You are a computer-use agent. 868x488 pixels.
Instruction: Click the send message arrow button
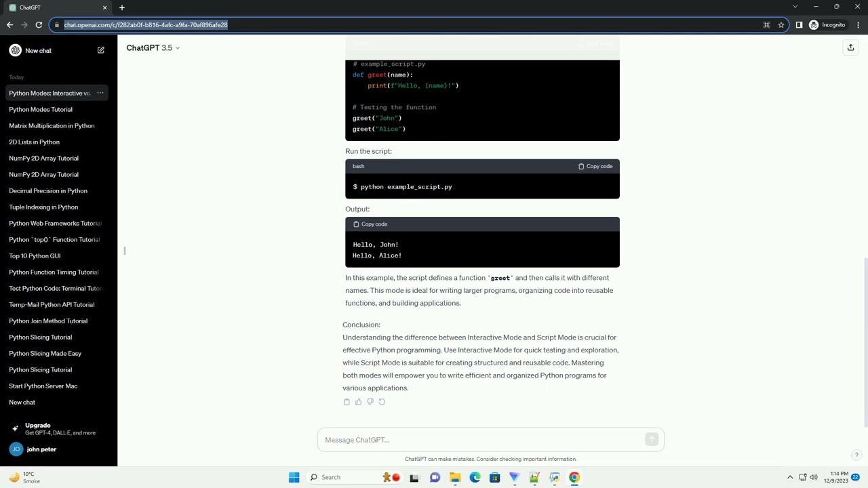click(x=652, y=440)
